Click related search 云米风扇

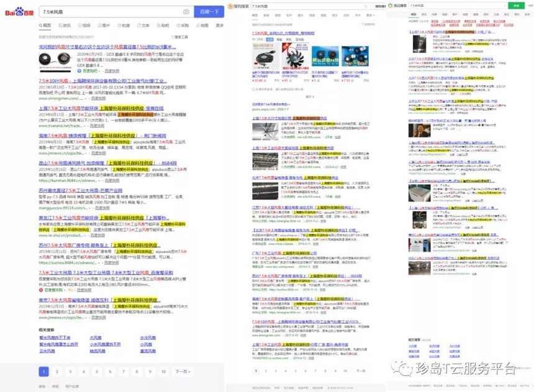point(47,351)
